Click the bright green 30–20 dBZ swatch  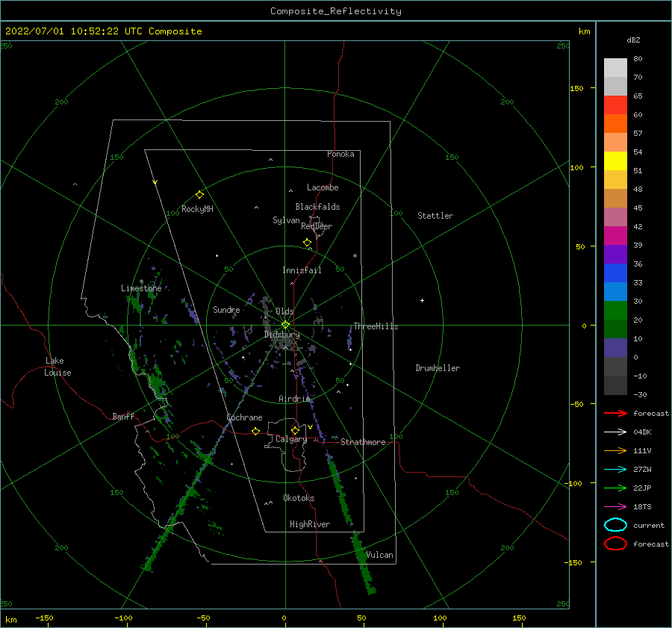pyautogui.click(x=615, y=311)
